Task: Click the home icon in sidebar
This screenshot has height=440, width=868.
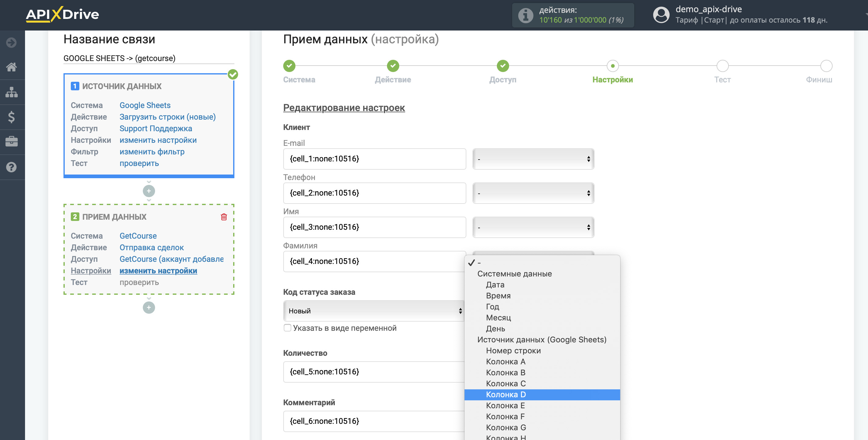Action: (x=12, y=67)
